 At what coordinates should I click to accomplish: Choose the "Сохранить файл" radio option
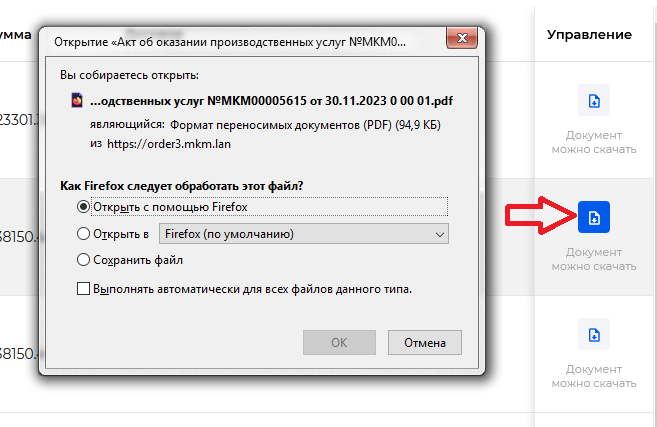[83, 260]
